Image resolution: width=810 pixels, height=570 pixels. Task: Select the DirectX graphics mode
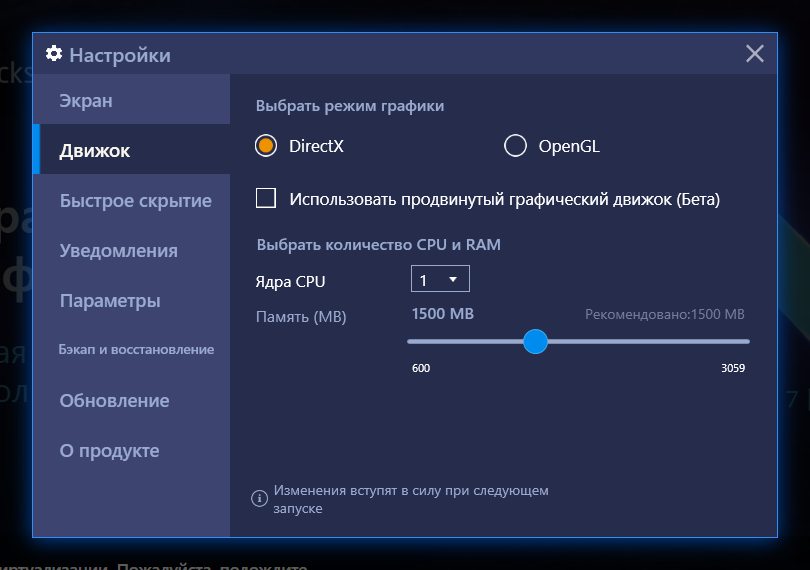tap(266, 146)
